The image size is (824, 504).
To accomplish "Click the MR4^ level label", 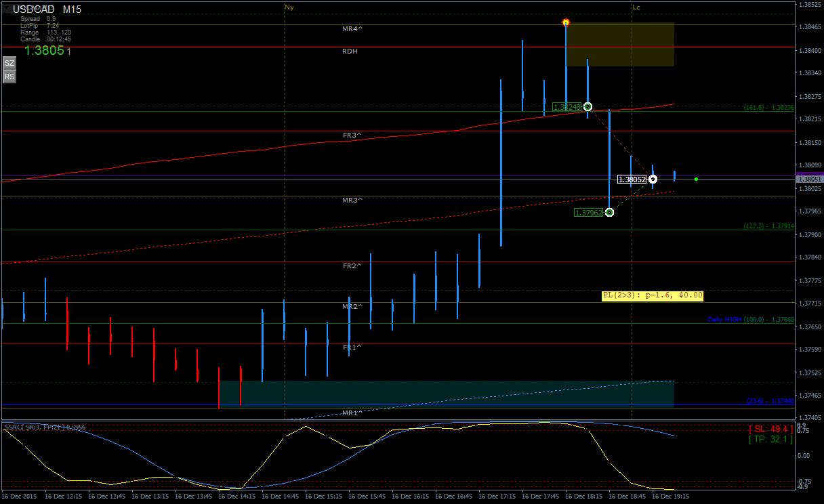I will click(x=352, y=29).
